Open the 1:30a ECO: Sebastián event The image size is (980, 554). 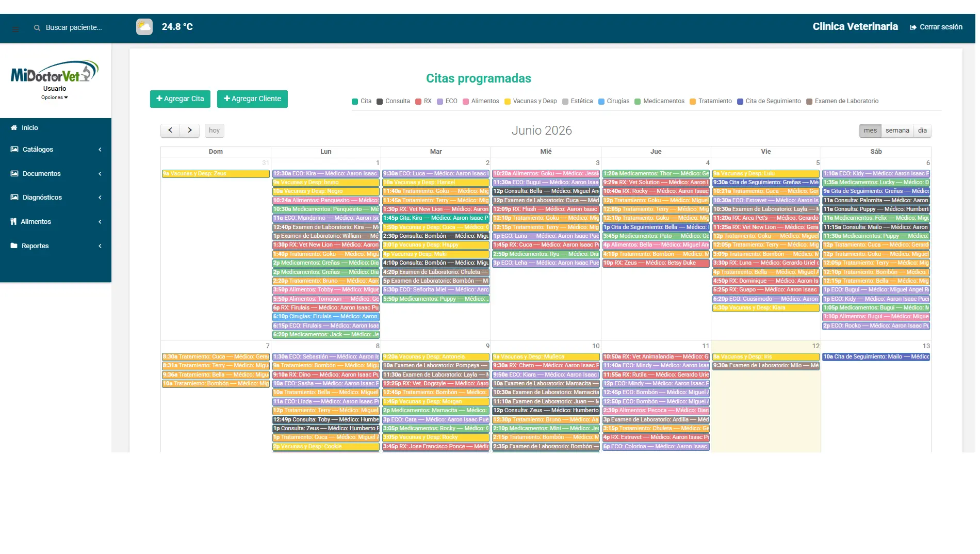326,357
